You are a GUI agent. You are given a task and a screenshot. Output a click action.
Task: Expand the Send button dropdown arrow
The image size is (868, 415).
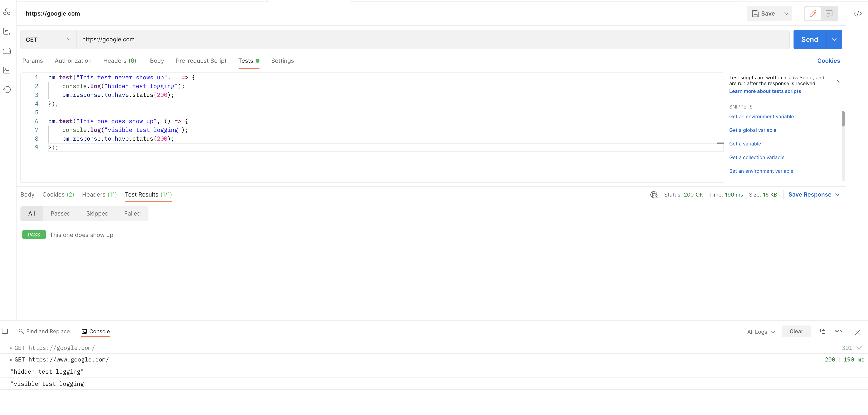[834, 40]
